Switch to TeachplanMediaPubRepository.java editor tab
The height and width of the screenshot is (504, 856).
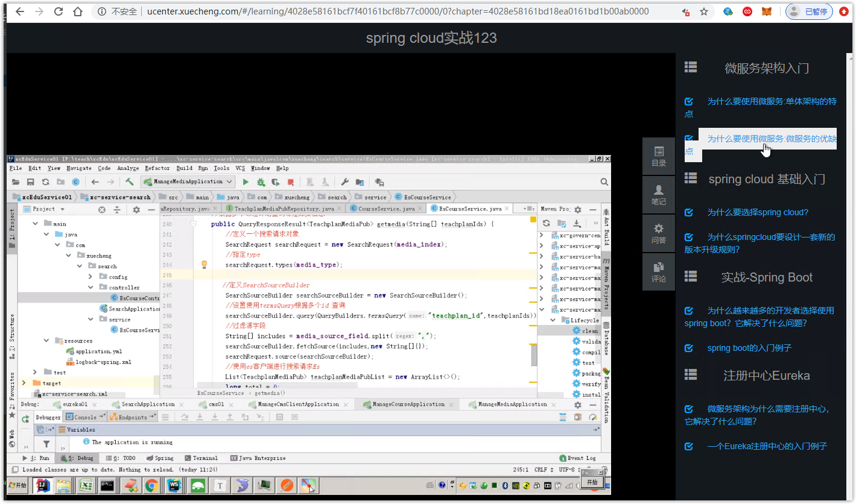click(x=285, y=209)
